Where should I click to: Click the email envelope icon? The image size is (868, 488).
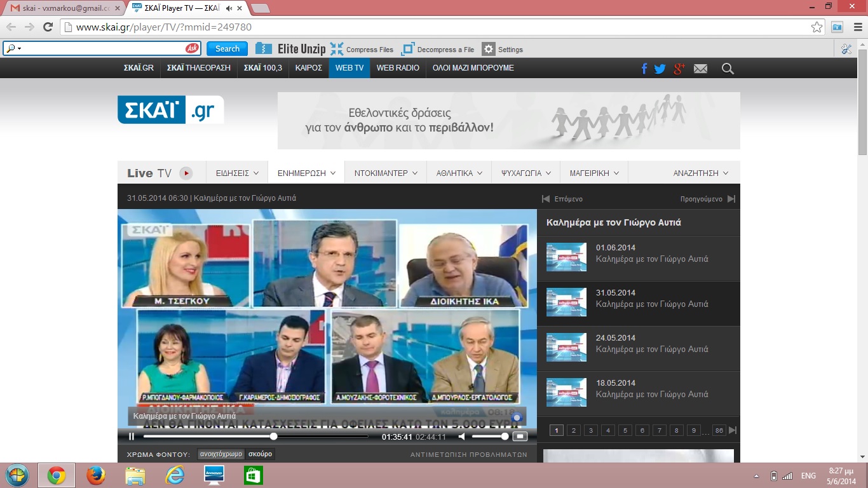tap(700, 69)
